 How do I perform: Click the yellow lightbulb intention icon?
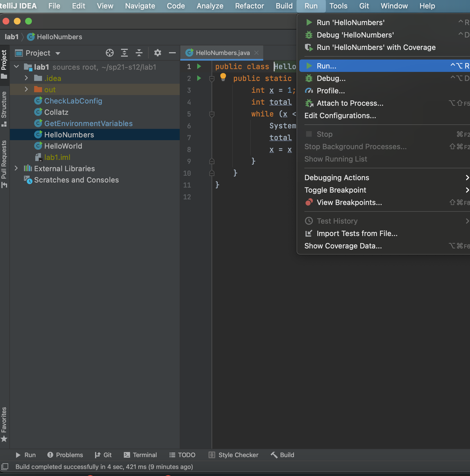[x=223, y=77]
